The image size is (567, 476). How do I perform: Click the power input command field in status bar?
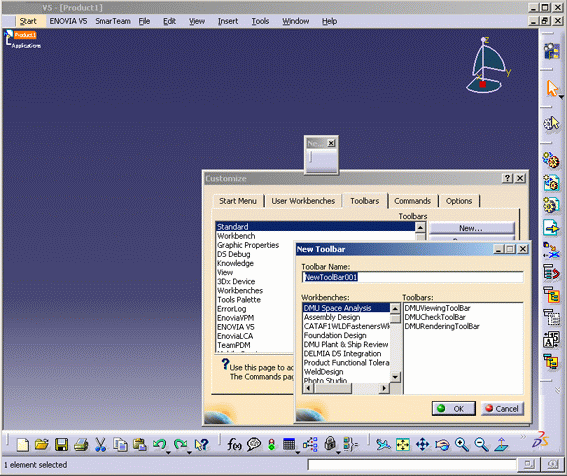point(412,464)
